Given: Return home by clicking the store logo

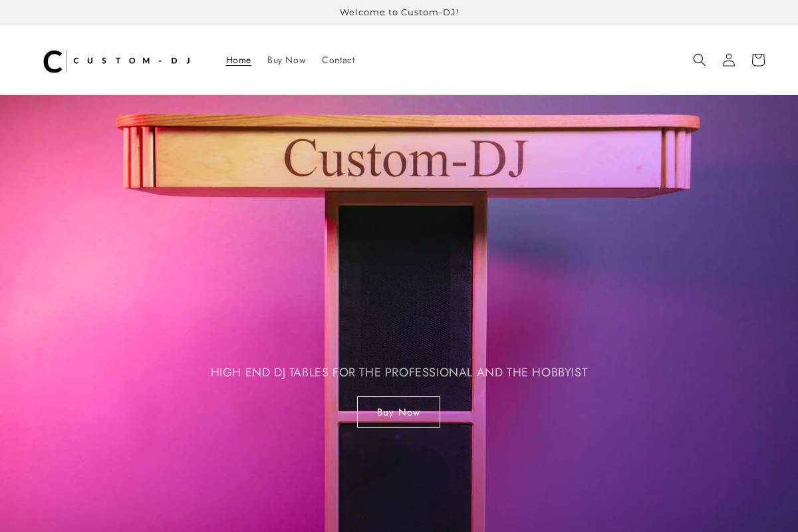Looking at the screenshot, I should point(116,61).
